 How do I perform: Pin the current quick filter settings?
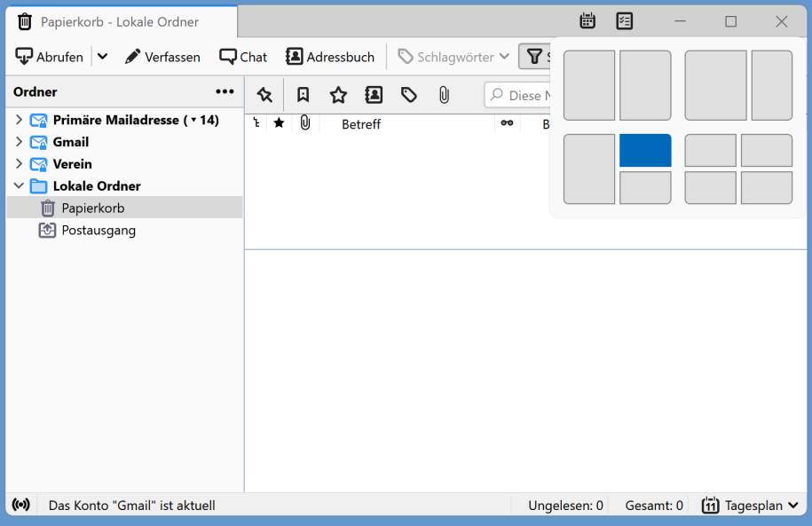pos(263,94)
